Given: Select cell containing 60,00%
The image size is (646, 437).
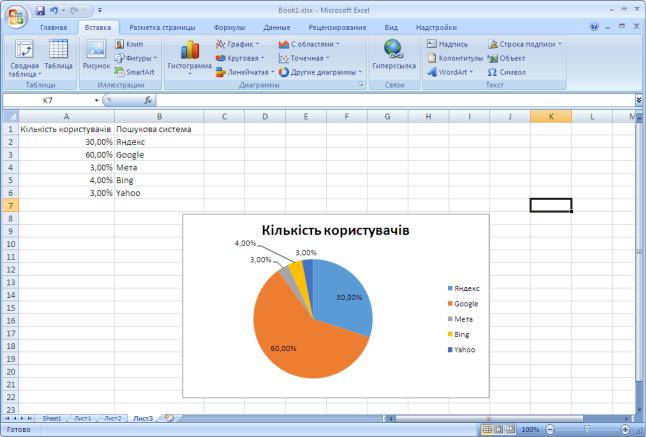Looking at the screenshot, I should coord(67,154).
